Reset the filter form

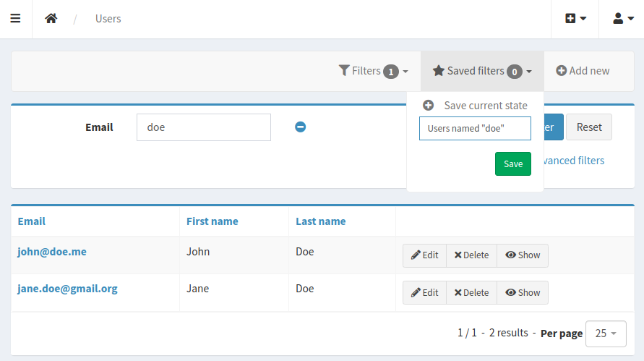click(588, 127)
